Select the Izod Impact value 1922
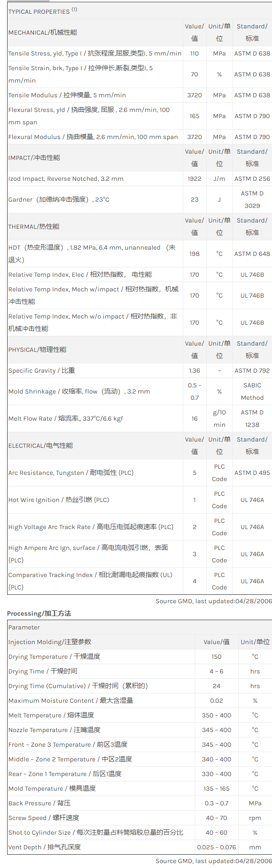This screenshot has width=272, height=868. [x=194, y=179]
